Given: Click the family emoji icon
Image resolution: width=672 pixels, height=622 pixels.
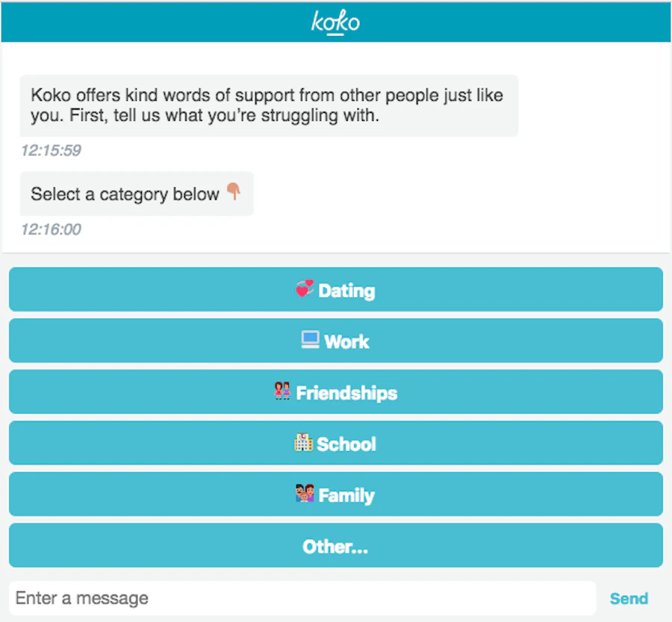Looking at the screenshot, I should pos(305,494).
